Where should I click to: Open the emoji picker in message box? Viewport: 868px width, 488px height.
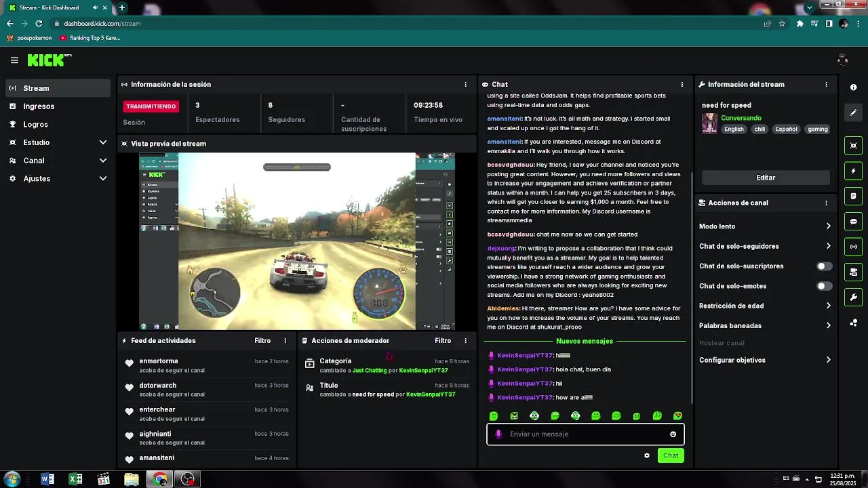click(x=673, y=434)
